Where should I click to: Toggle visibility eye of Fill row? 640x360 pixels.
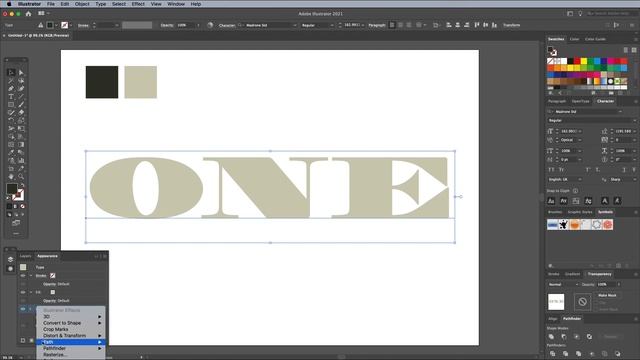tap(23, 292)
